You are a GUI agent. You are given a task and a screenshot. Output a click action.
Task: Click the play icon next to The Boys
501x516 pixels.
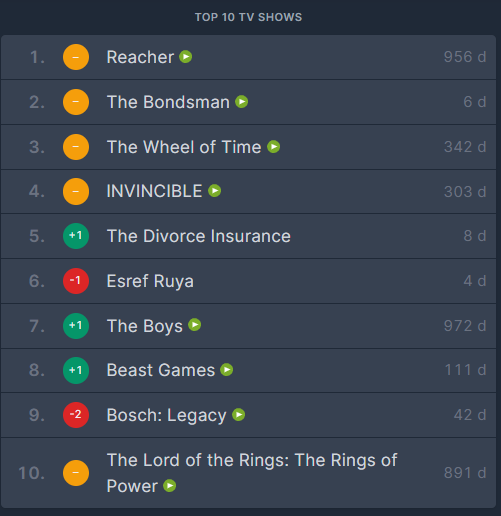coord(195,325)
